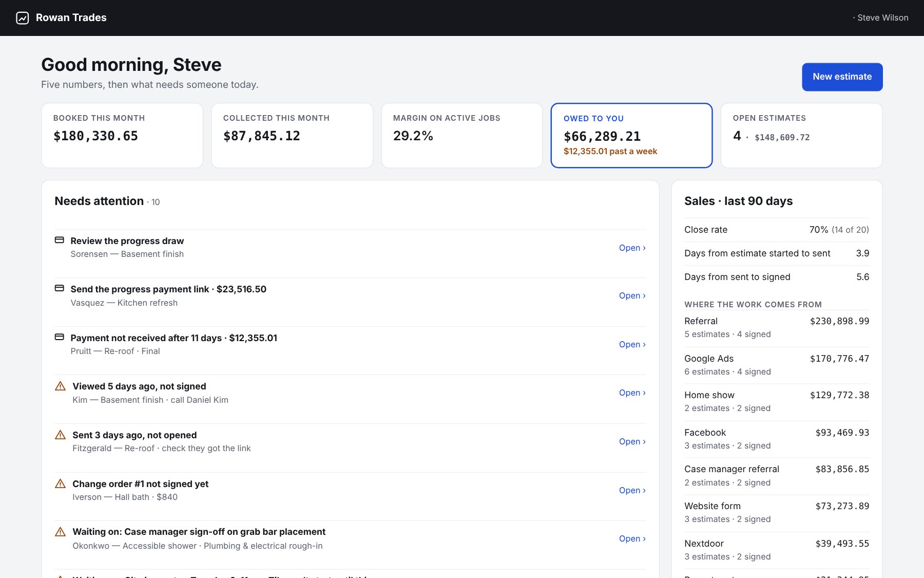Click the Waiting on: Case manager sign-off title
The image size is (924, 578).
[199, 532]
